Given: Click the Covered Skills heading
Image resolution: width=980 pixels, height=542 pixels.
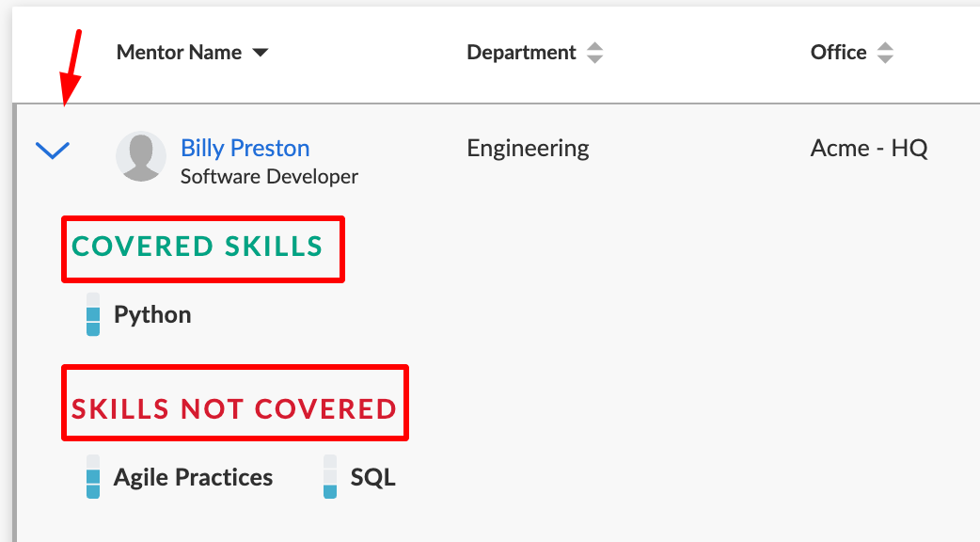Looking at the screenshot, I should (198, 247).
